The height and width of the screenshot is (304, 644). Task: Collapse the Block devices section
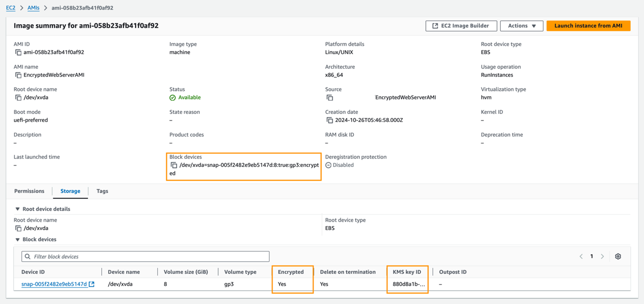(18, 240)
